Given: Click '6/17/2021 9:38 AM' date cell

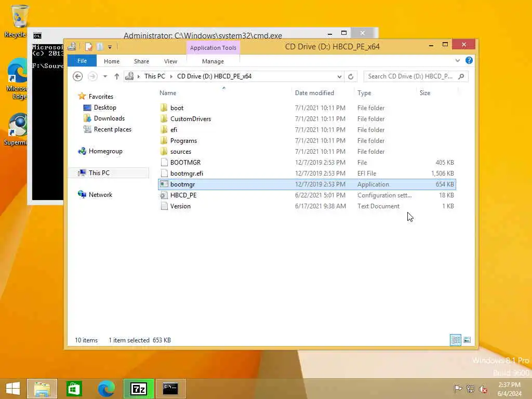Looking at the screenshot, I should pos(320,206).
